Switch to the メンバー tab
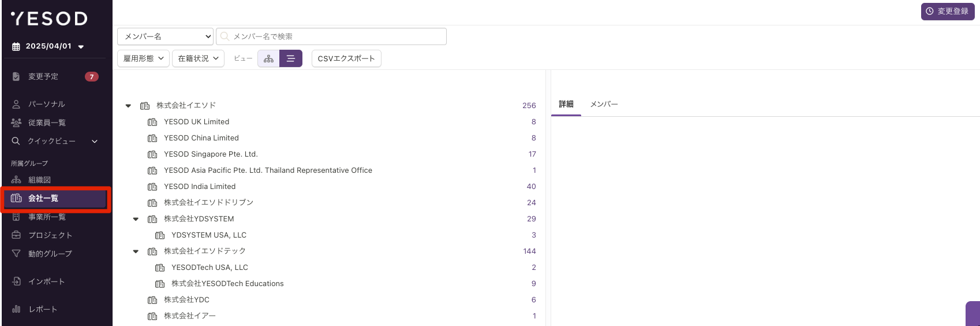 point(604,104)
